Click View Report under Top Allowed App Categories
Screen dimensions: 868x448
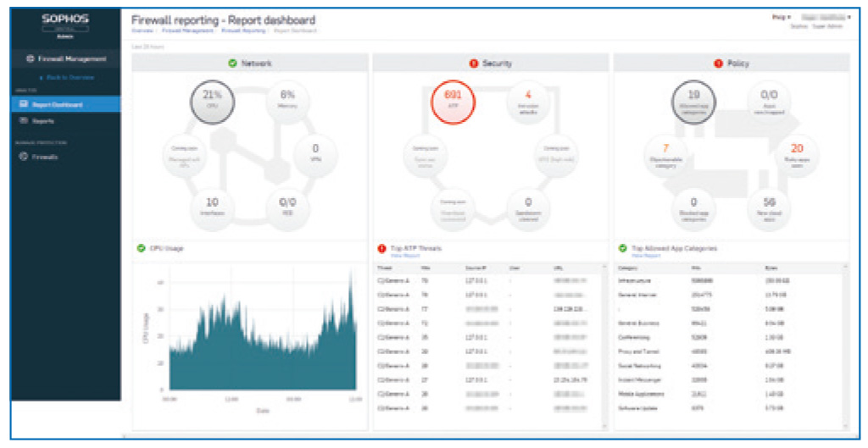(x=641, y=255)
